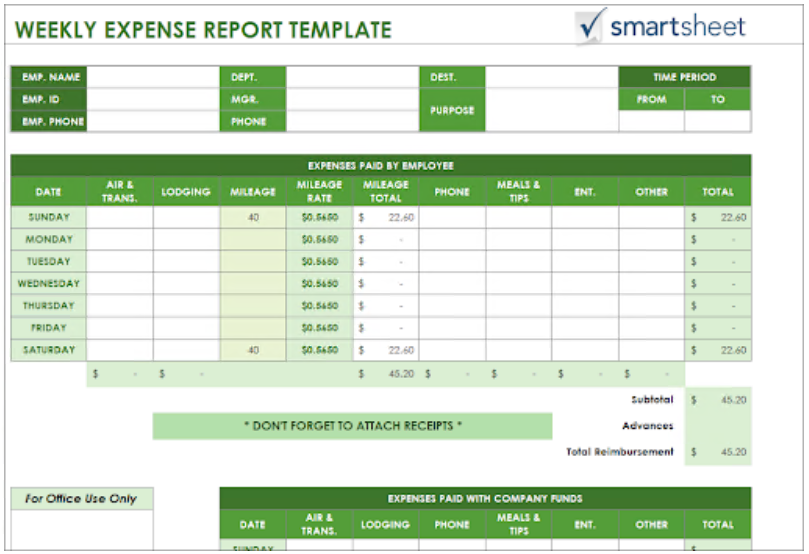The width and height of the screenshot is (809, 554).
Task: Click the Purpose entry field
Action: 551,110
